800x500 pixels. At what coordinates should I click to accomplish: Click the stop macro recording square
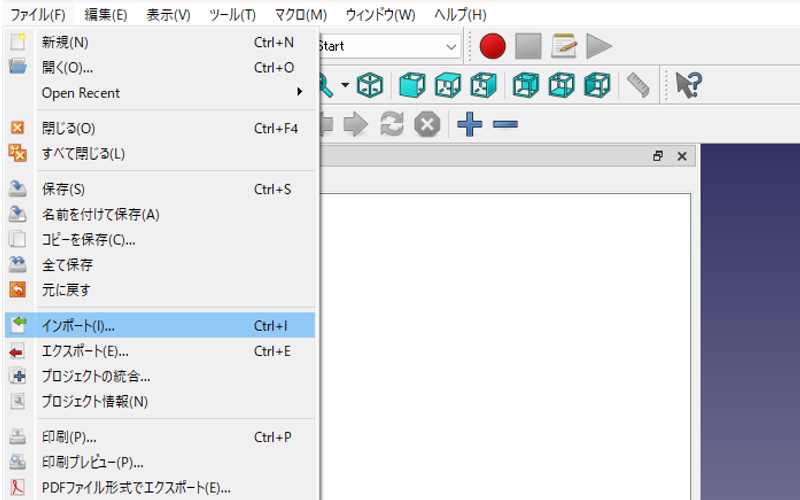pyautogui.click(x=528, y=46)
